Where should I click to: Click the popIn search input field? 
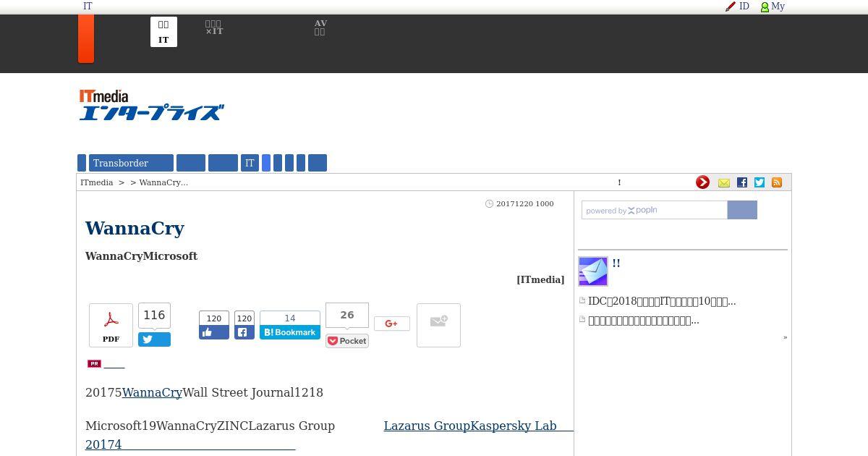655,210
